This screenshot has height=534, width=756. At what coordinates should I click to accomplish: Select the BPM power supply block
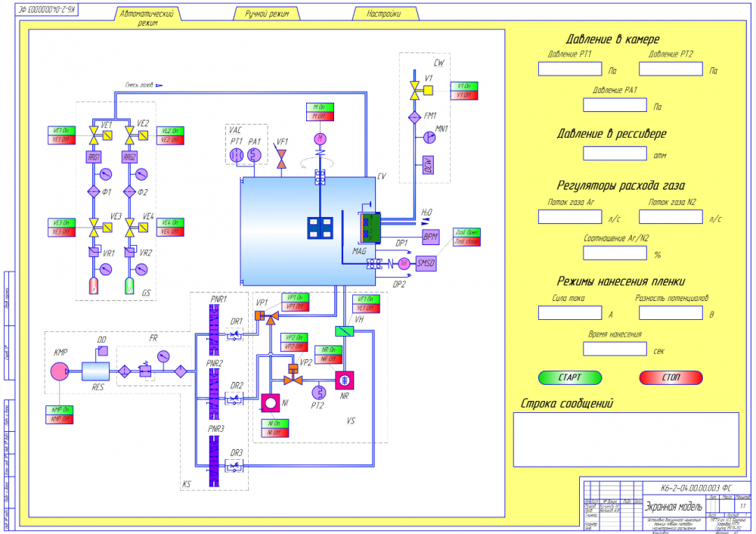point(430,237)
